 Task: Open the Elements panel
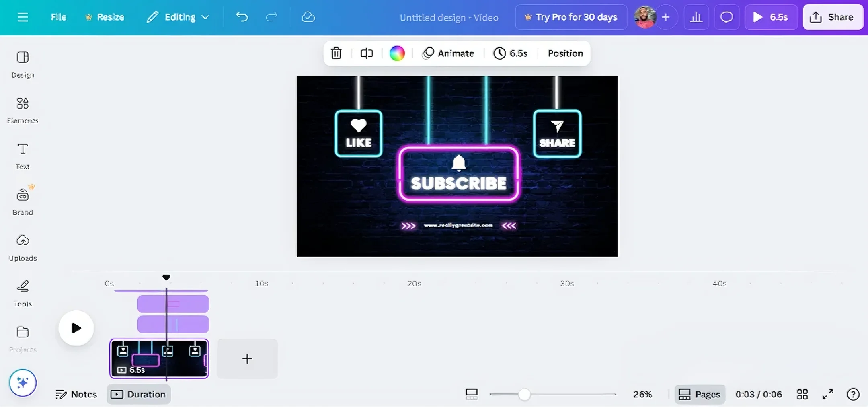pyautogui.click(x=23, y=109)
